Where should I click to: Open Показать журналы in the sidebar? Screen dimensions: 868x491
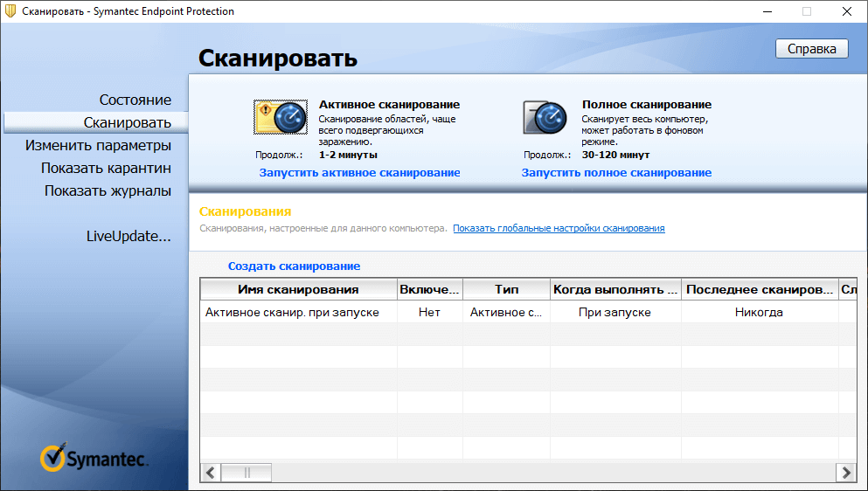[x=108, y=191]
